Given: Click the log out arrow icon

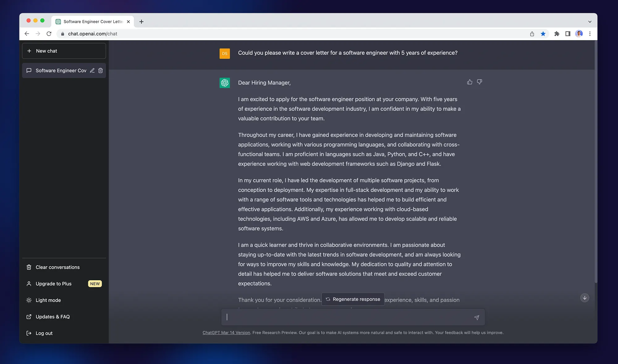Looking at the screenshot, I should 29,333.
